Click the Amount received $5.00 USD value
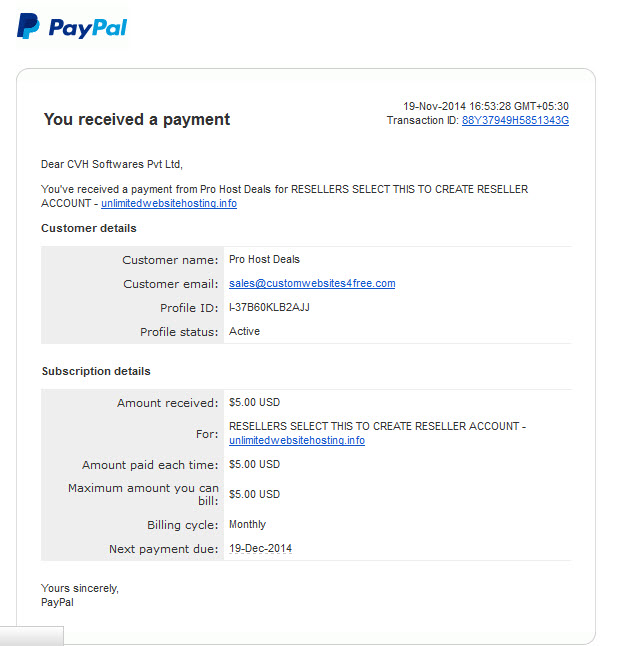The height and width of the screenshot is (646, 623). point(254,402)
